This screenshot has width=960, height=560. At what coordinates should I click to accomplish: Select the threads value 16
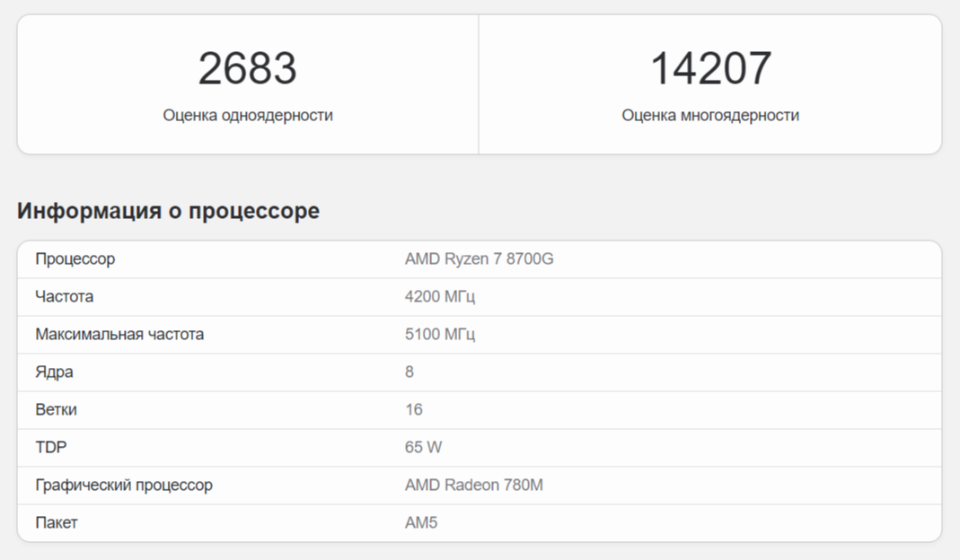point(413,409)
